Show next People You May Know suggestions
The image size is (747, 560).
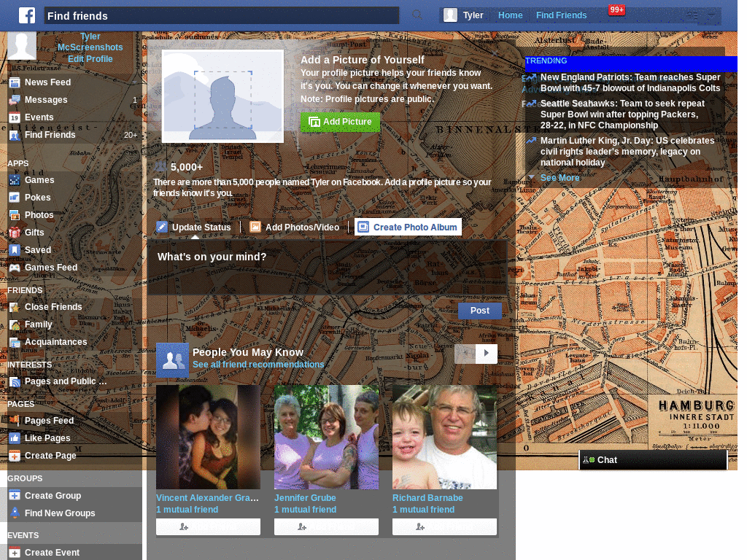pos(487,354)
